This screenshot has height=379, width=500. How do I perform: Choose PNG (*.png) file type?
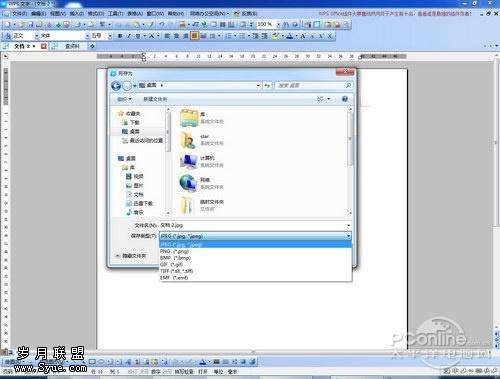point(256,251)
